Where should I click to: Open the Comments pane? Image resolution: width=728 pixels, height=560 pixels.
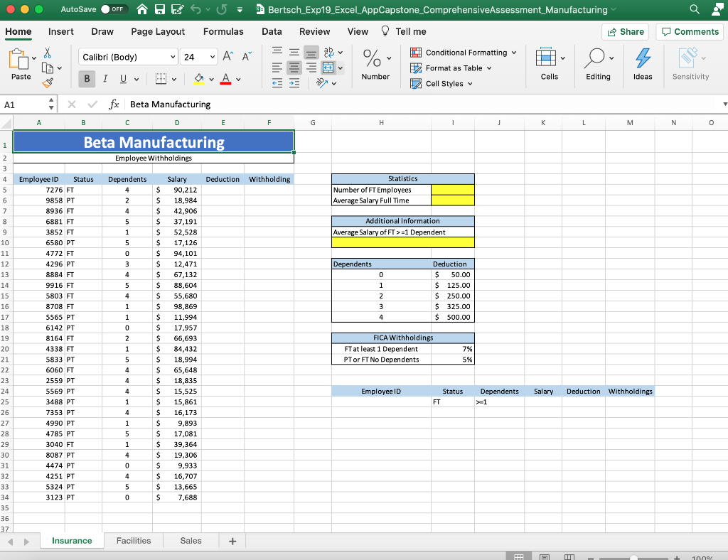coord(689,31)
